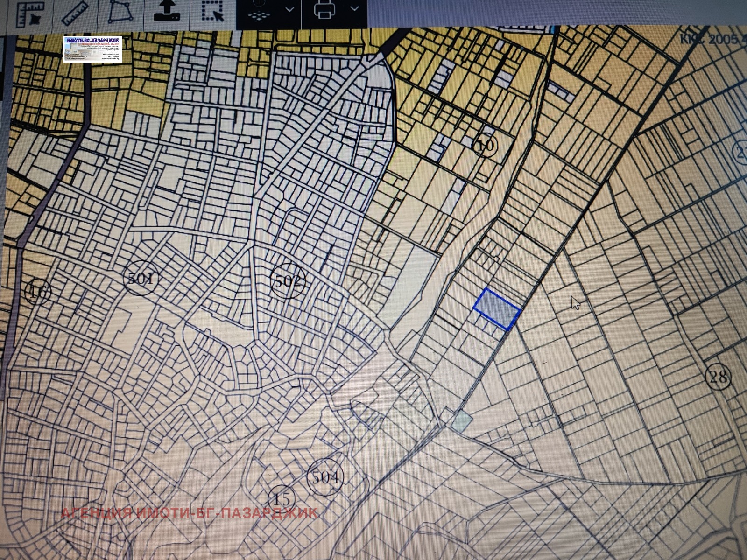Click the agency logo thumbnail

click(x=92, y=49)
